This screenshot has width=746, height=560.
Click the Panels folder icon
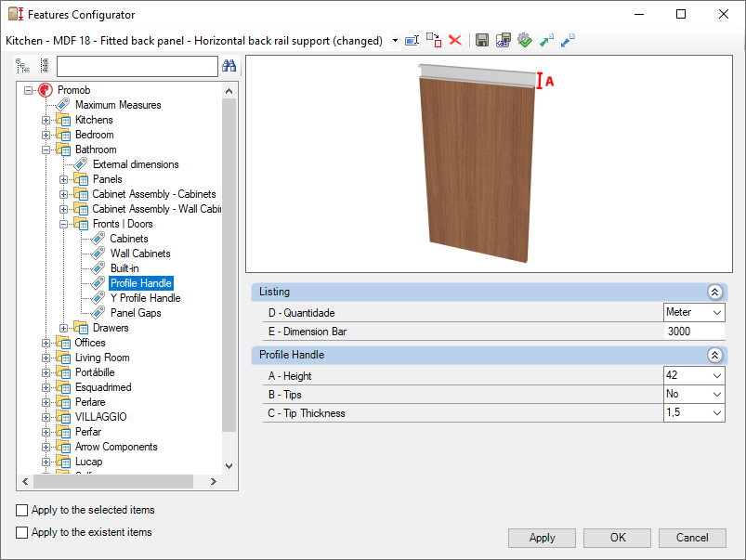pos(81,179)
